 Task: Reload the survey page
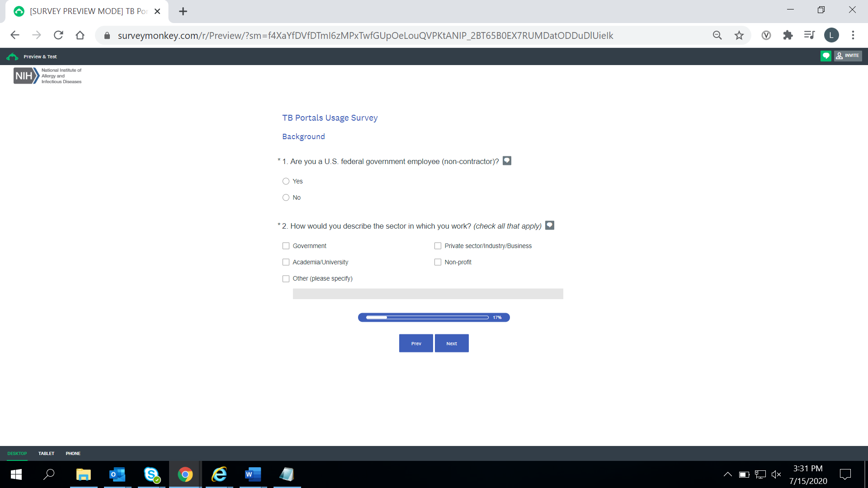click(x=58, y=35)
